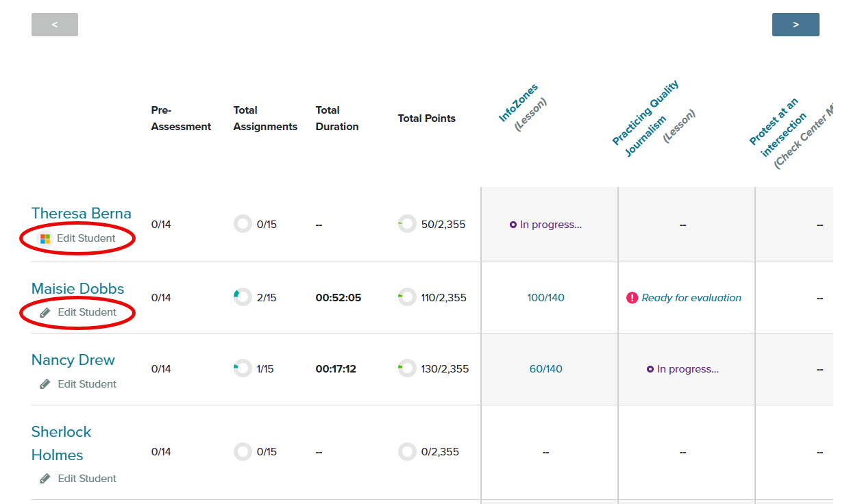This screenshot has width=849, height=504.
Task: Go to next page with right arrow button
Action: (x=796, y=25)
